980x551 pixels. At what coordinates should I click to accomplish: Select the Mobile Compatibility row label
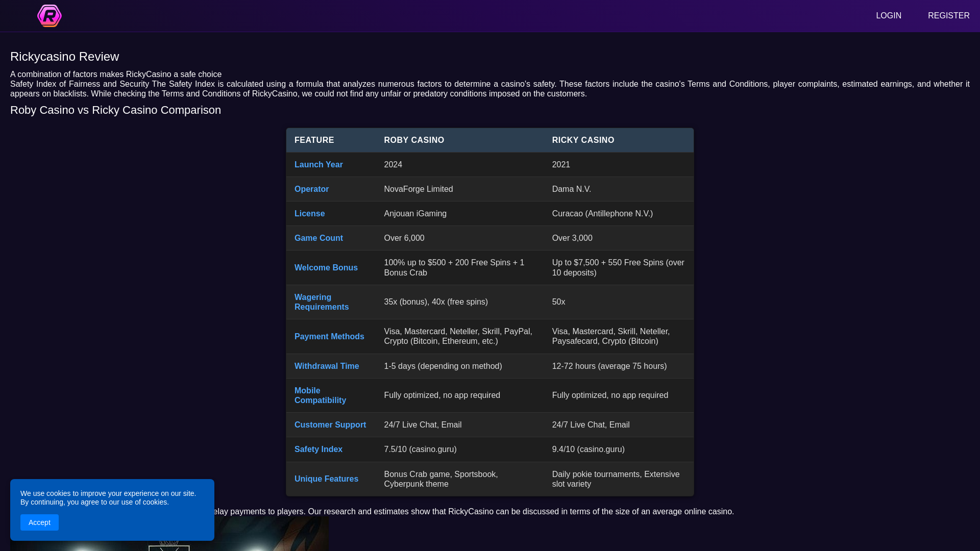[x=320, y=395]
